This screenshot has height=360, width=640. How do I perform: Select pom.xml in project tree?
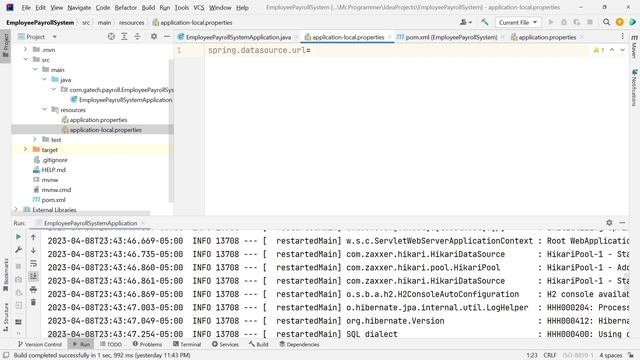(49, 200)
